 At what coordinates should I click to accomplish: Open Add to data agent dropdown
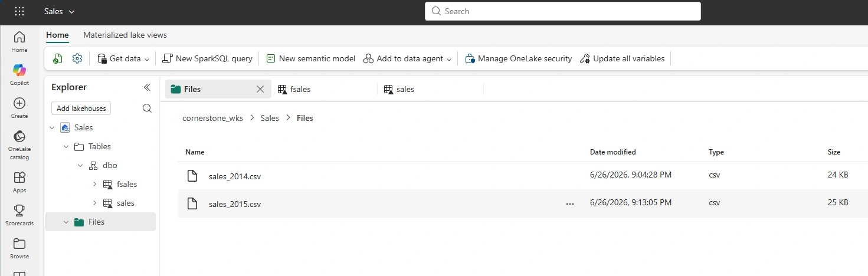coord(407,58)
